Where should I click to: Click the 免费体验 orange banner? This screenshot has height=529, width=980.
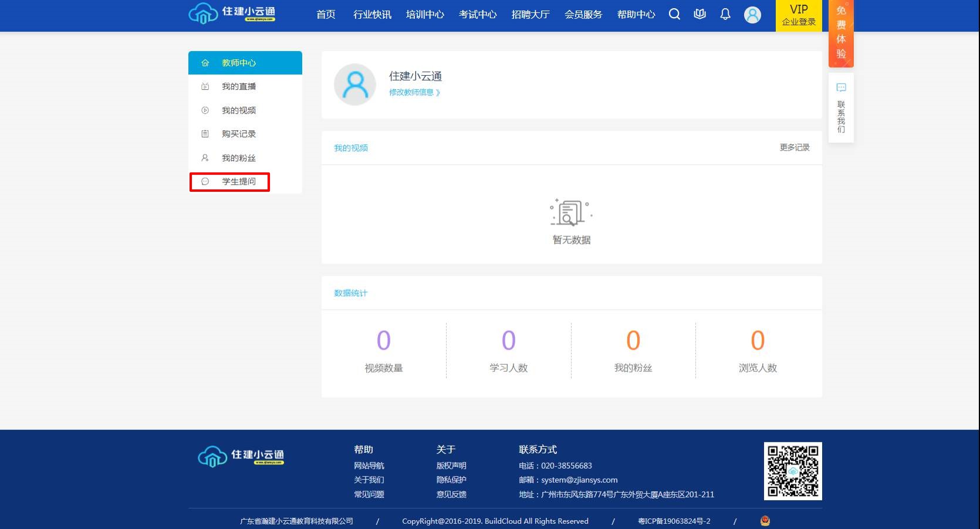(841, 32)
